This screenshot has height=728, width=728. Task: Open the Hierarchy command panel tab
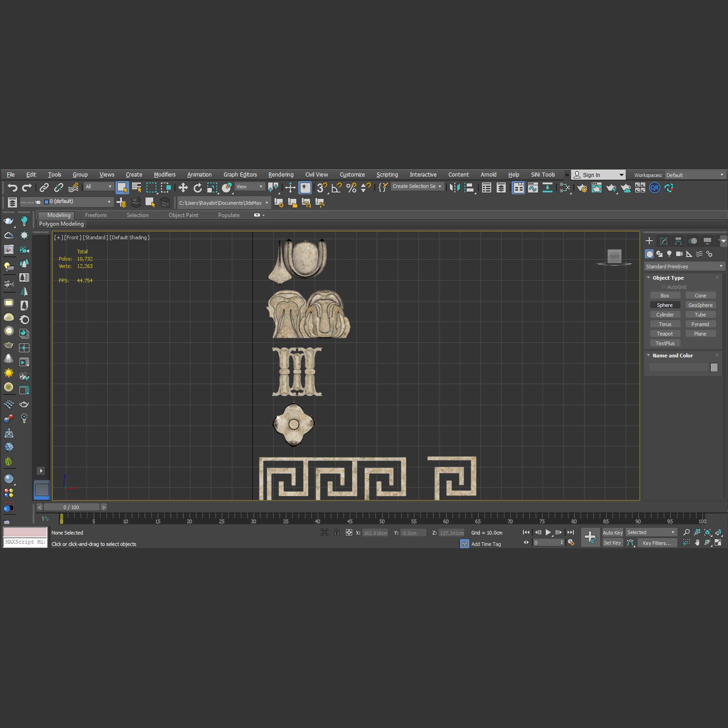pos(678,241)
